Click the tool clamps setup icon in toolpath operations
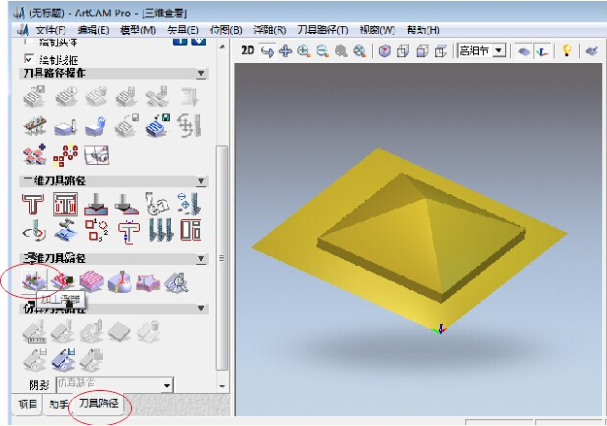607x426 pixels. tap(35, 126)
